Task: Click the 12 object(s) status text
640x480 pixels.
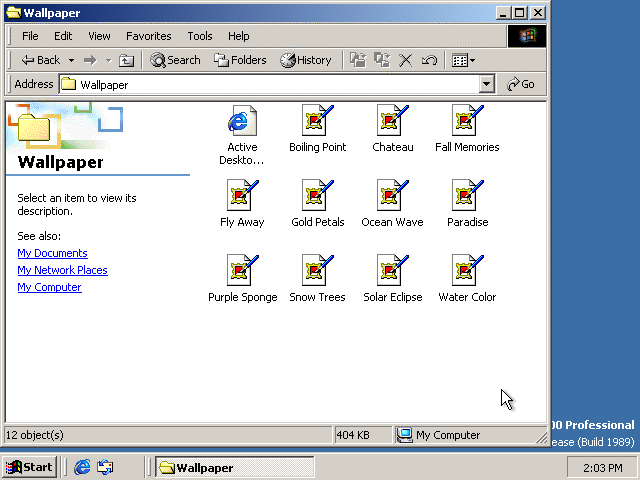Action: [x=35, y=435]
